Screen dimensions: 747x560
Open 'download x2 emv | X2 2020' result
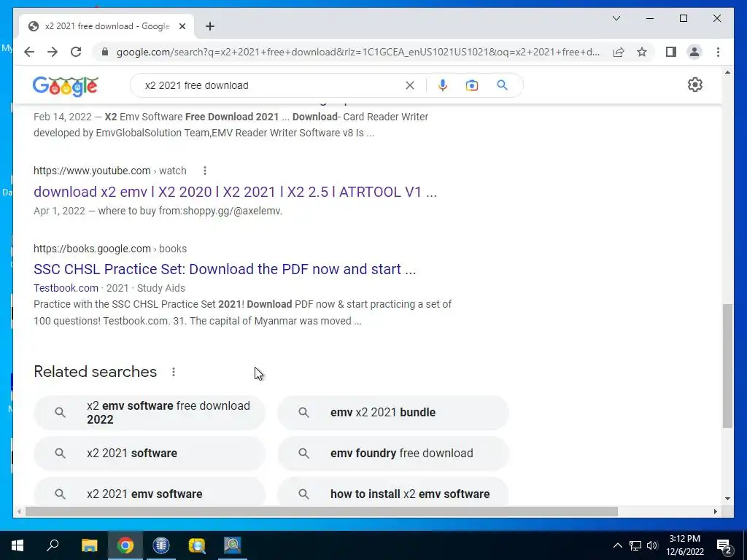[x=235, y=192]
